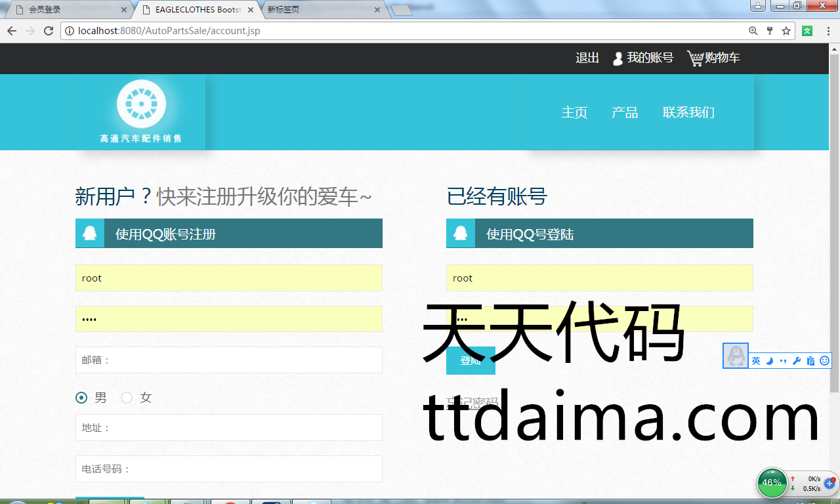Viewport: 840px width, 504px height.
Task: Open IME wrench settings tool
Action: coord(797,361)
